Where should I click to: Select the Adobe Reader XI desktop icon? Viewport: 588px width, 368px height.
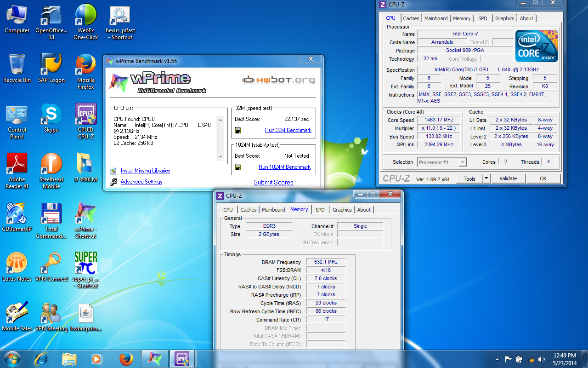pos(17,171)
